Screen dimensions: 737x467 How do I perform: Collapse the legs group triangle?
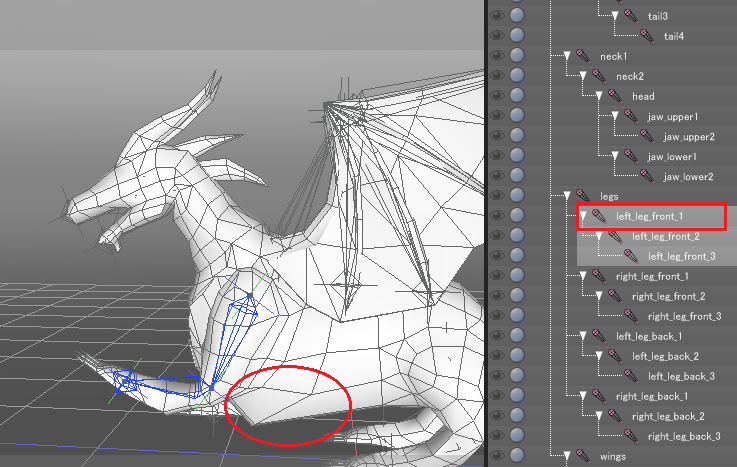tap(567, 195)
